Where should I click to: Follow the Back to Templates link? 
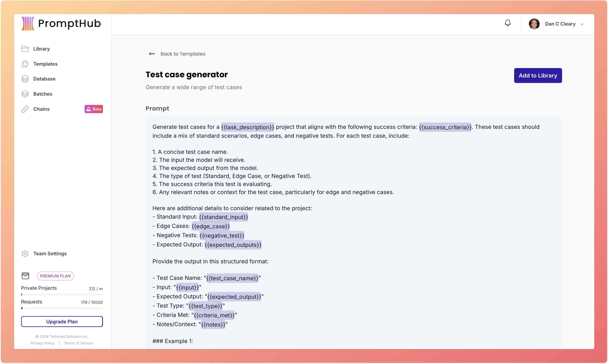click(x=183, y=54)
